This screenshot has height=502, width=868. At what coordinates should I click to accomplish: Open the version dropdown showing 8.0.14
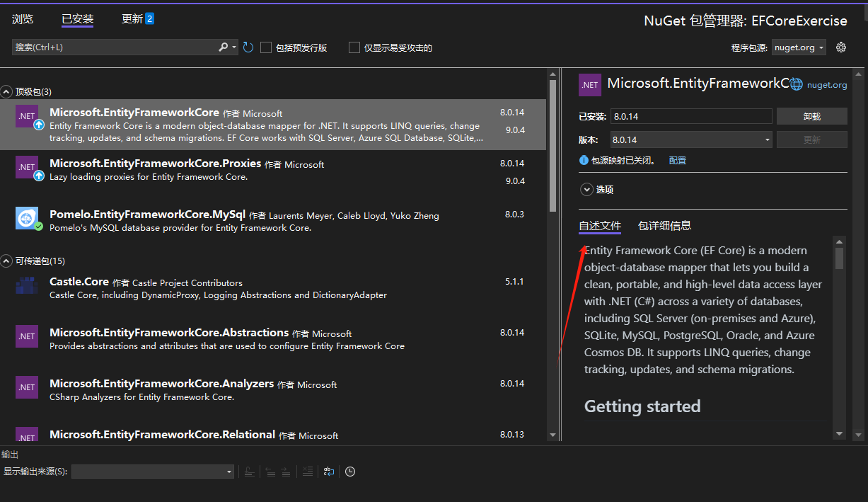click(767, 139)
